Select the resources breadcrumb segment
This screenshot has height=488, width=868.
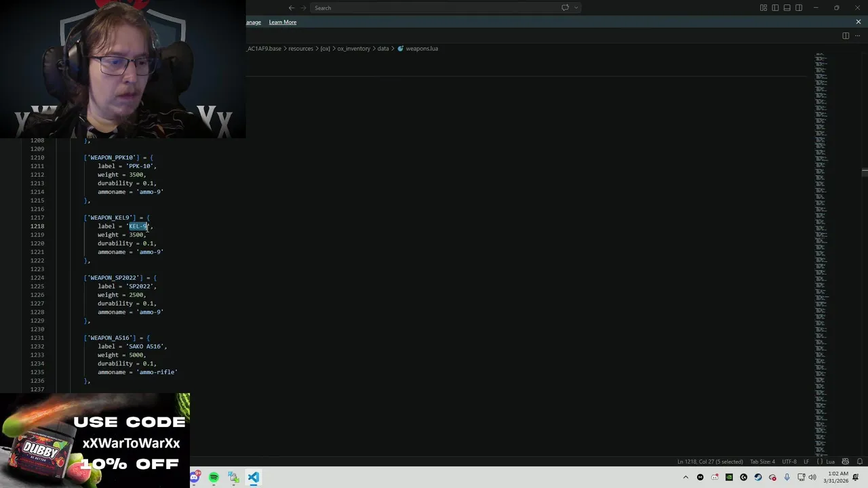(x=300, y=49)
